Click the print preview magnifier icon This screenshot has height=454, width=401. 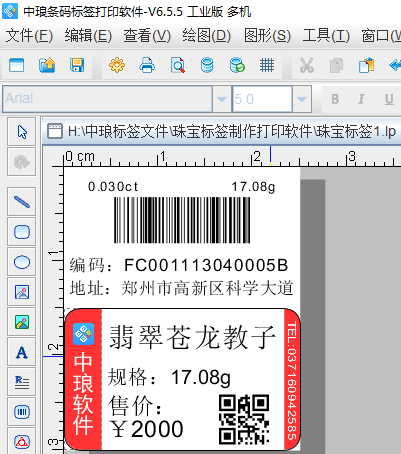point(177,65)
